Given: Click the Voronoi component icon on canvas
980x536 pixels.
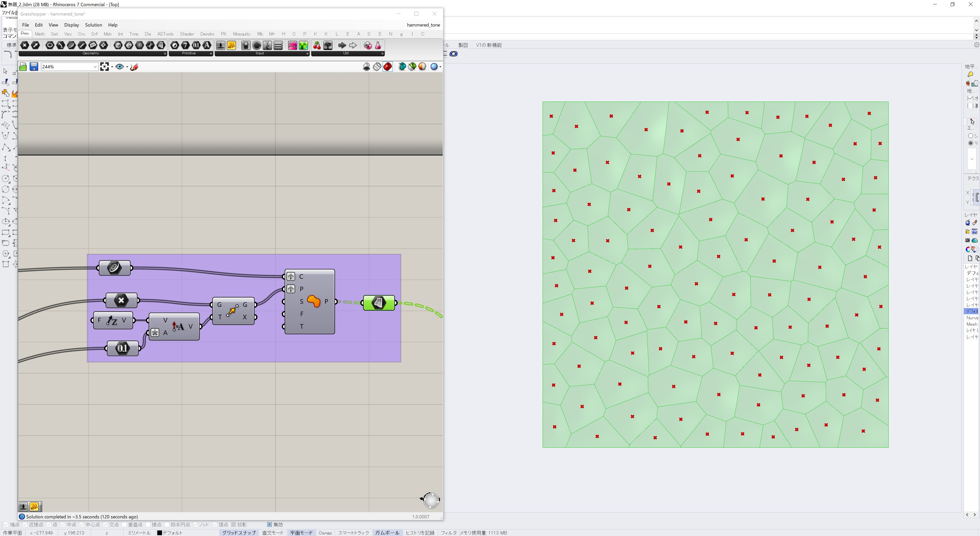Looking at the screenshot, I should pos(314,301).
